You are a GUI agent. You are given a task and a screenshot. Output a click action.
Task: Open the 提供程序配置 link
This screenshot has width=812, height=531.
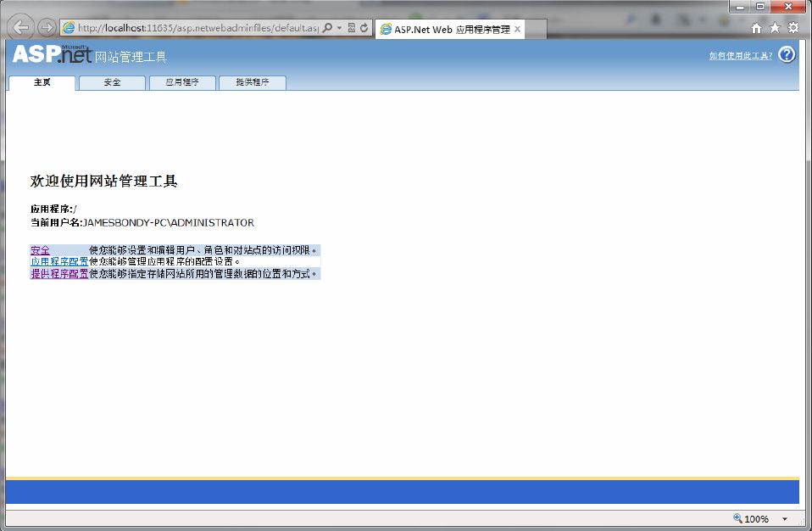click(59, 273)
